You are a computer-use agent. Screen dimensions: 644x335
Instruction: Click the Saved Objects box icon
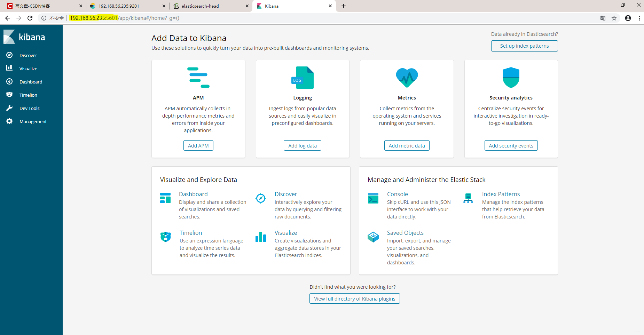tap(373, 237)
